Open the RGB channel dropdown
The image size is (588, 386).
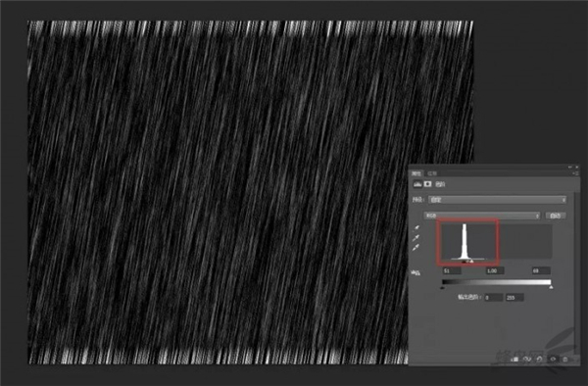482,216
